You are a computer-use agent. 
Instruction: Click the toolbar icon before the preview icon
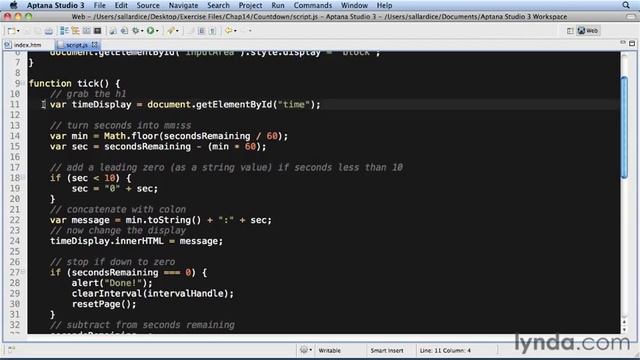click(x=113, y=31)
